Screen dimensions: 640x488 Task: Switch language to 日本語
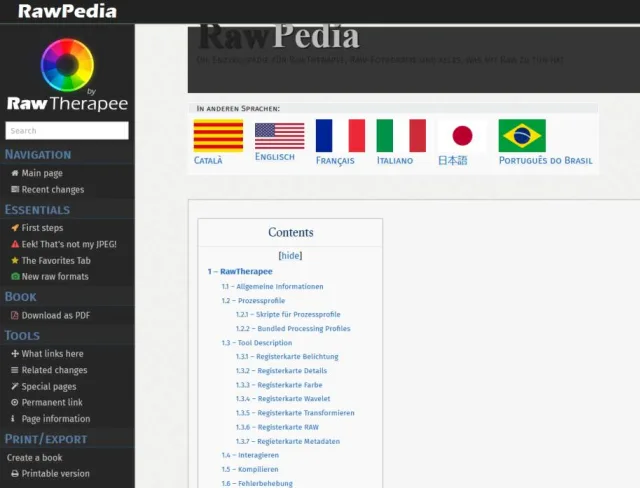point(453,160)
